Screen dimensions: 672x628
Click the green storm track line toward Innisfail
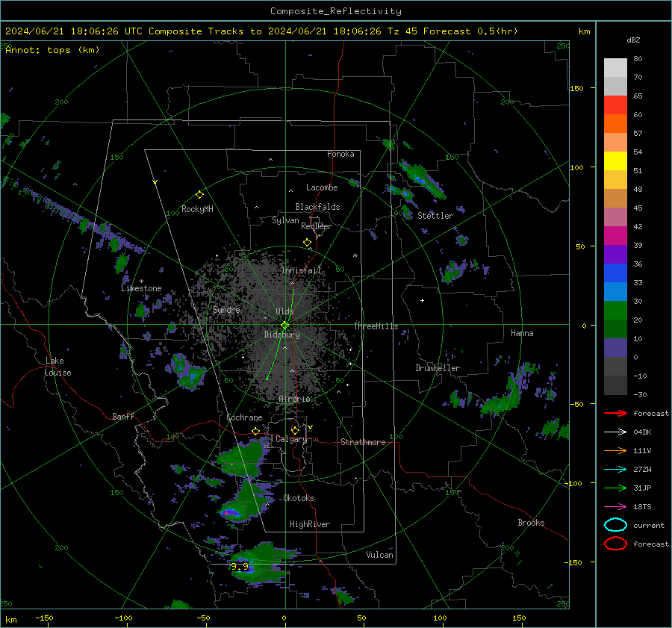293,305
